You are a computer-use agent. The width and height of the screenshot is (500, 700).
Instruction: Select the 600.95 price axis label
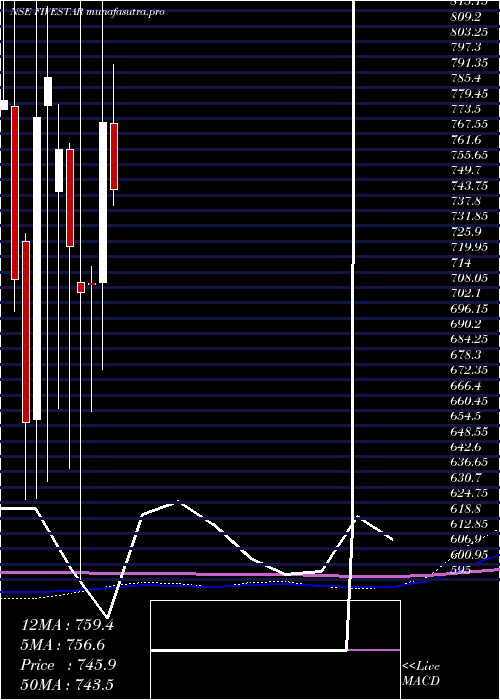click(468, 556)
